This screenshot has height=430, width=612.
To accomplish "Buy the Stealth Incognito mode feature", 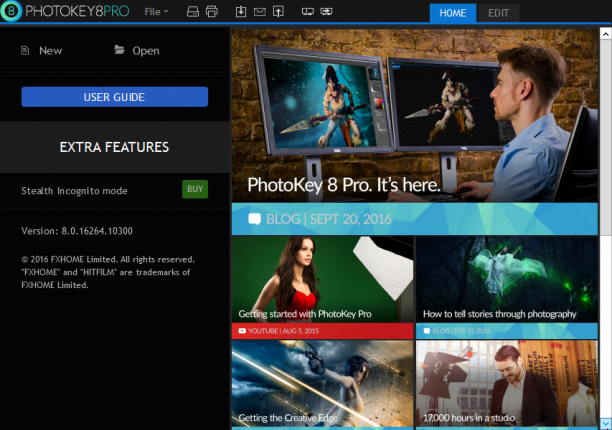I will pos(195,189).
